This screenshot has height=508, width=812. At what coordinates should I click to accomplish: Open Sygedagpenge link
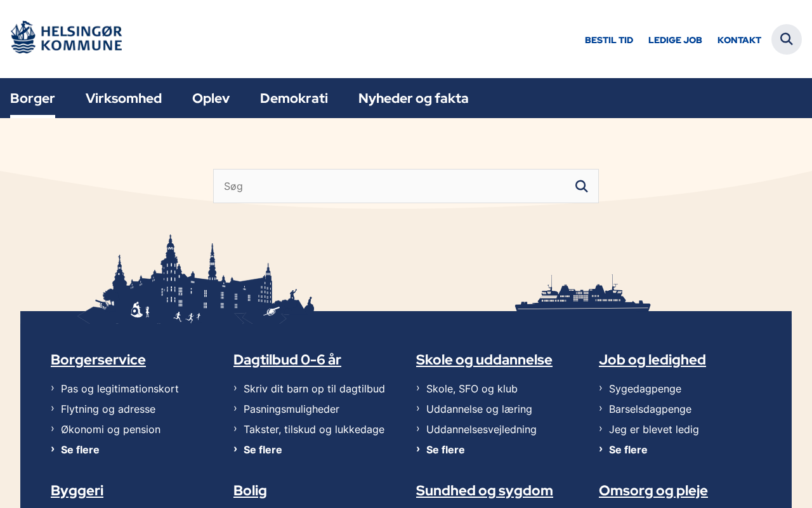(645, 389)
